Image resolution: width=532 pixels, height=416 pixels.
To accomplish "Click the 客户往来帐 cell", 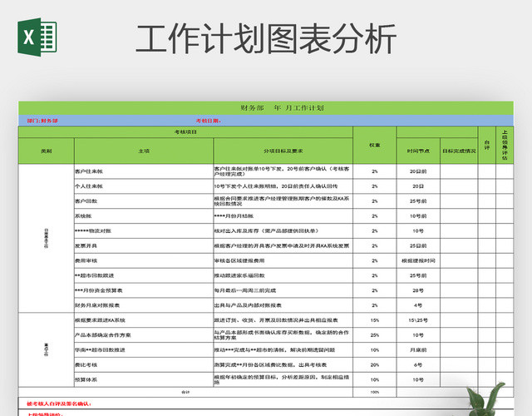I will 144,171.
